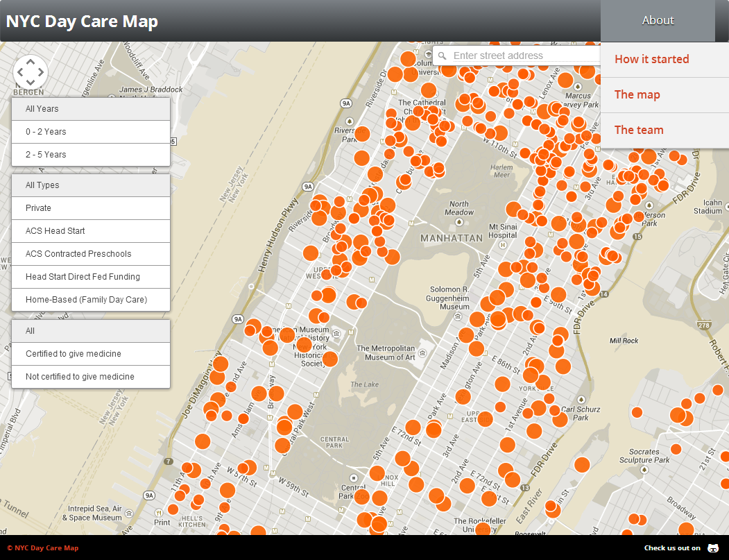Click the Mill Rock label
This screenshot has height=560, width=729.
point(624,341)
